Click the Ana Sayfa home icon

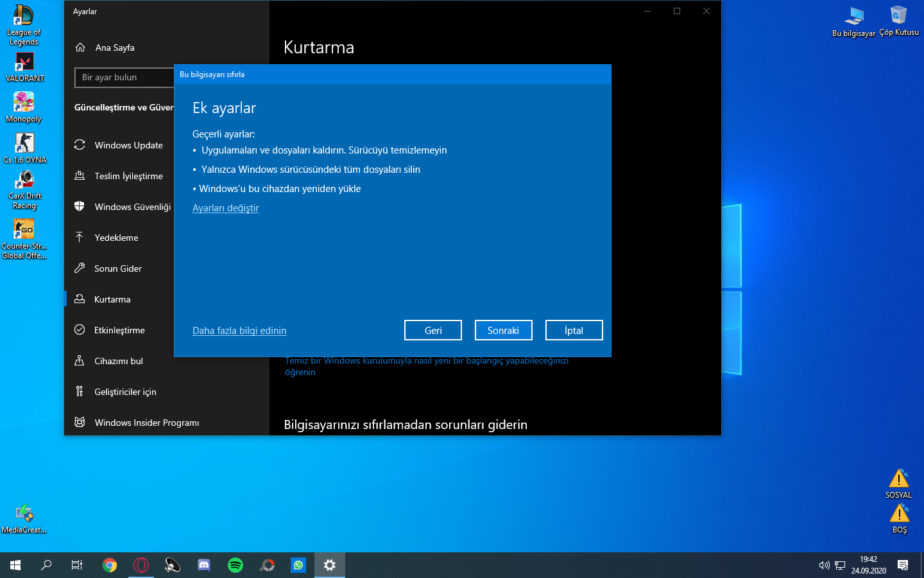point(80,48)
